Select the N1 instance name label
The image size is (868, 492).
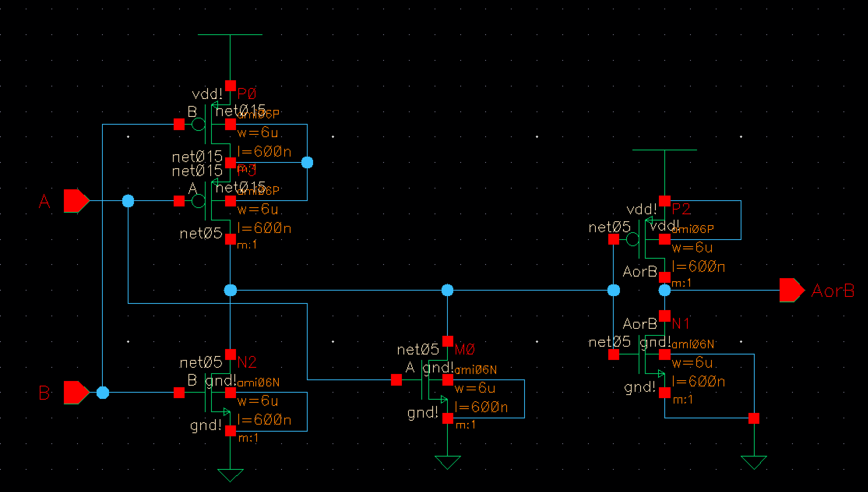[681, 324]
